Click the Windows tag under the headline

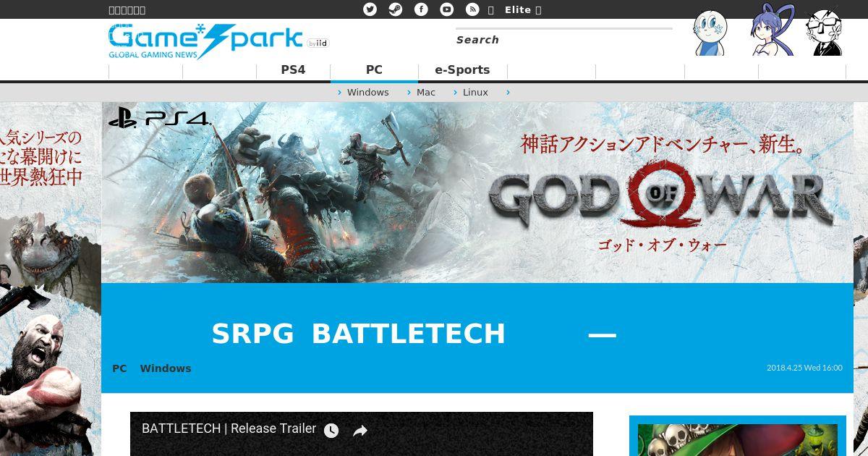[166, 368]
